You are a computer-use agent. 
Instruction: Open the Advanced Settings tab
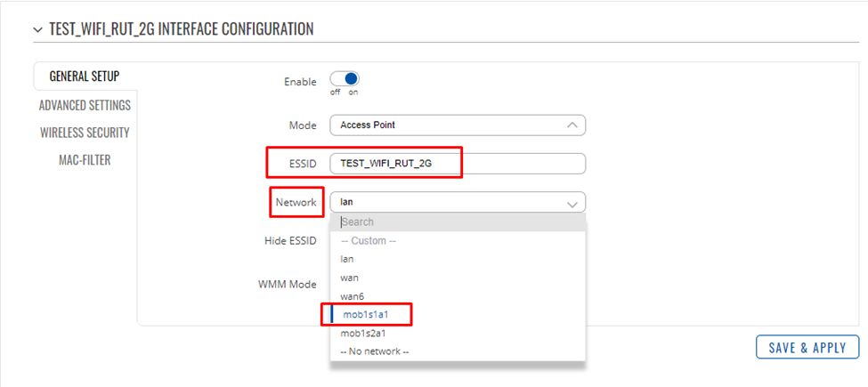(85, 105)
